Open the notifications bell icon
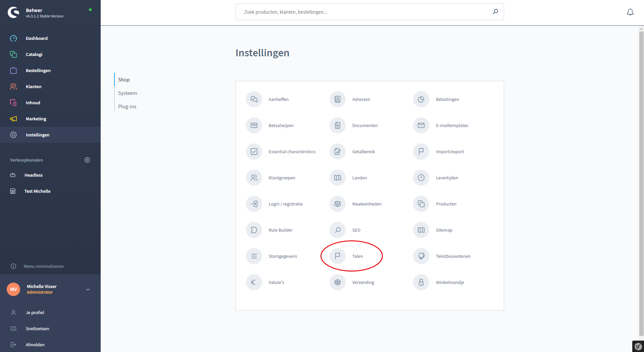The height and width of the screenshot is (352, 644). click(630, 12)
